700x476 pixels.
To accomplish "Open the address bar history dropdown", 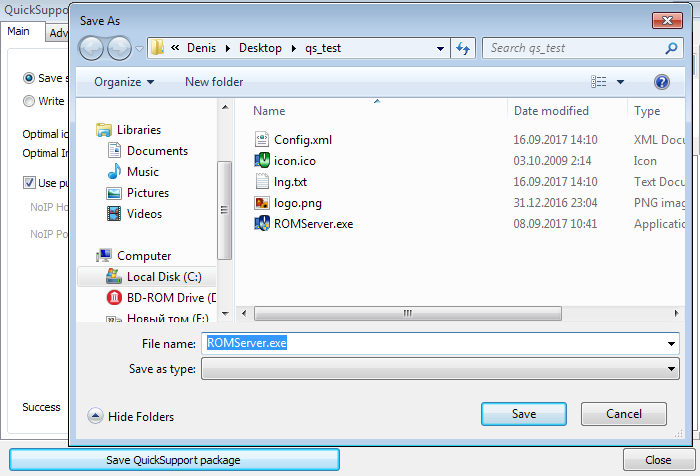I will (440, 48).
